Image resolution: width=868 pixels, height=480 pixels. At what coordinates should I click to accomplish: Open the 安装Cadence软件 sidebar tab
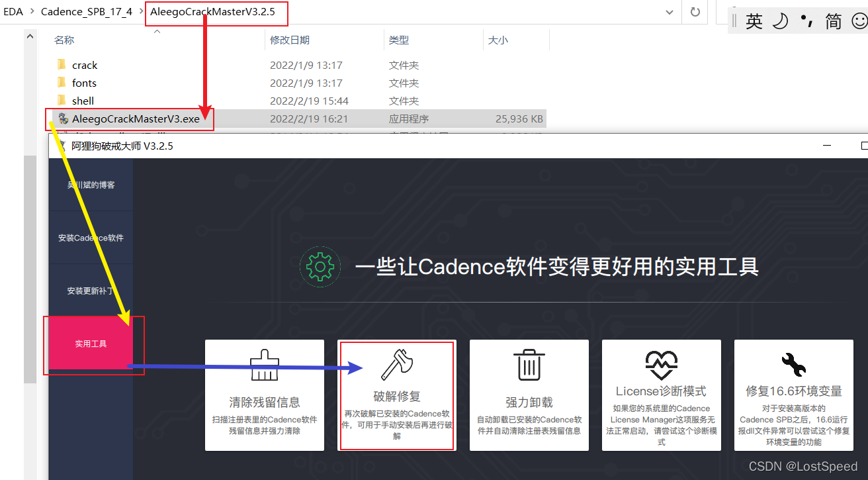click(x=91, y=238)
